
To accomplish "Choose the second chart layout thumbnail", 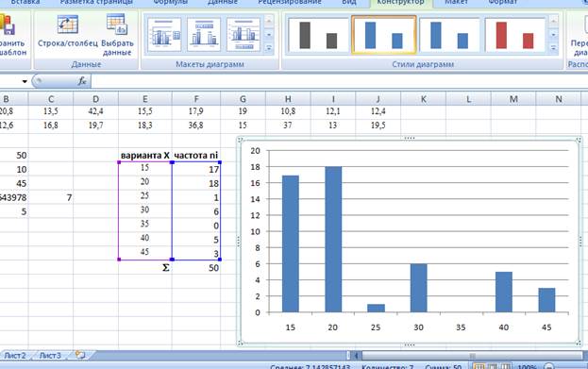I will click(x=204, y=35).
